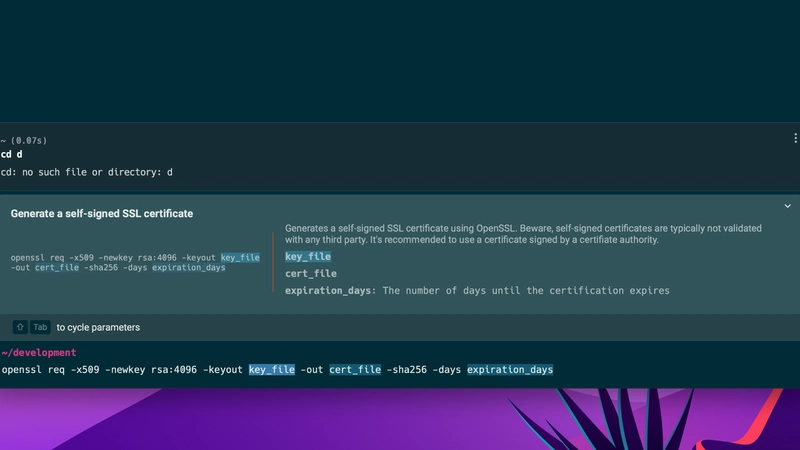Image resolution: width=800 pixels, height=450 pixels.
Task: Click 'openssl req' at start of input line
Action: click(33, 369)
